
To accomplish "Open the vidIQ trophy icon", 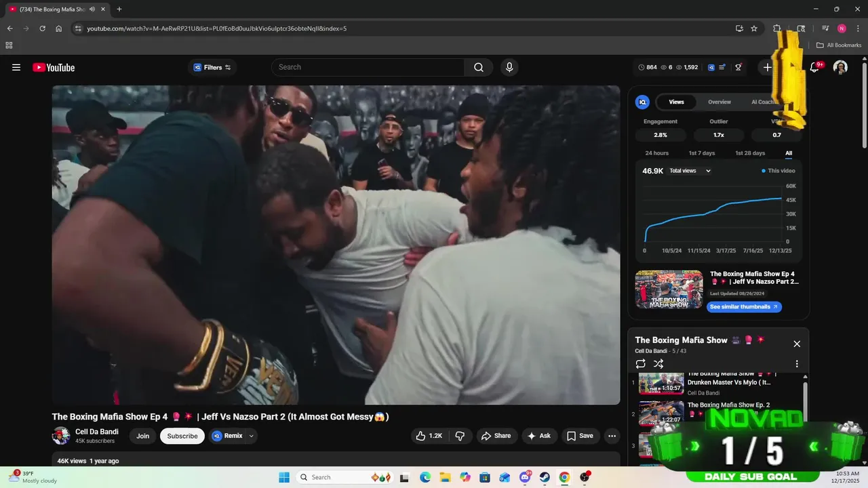I will point(738,67).
